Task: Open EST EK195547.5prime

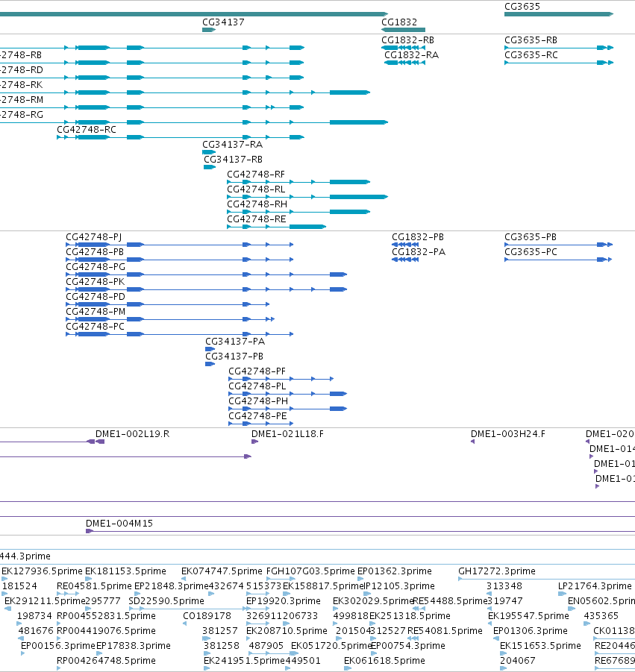Action: click(528, 616)
